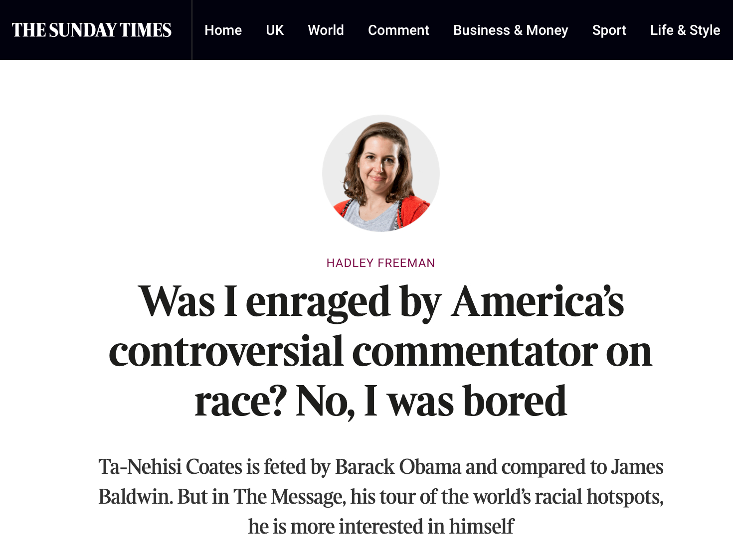Click the word America's in the headline

click(x=538, y=302)
